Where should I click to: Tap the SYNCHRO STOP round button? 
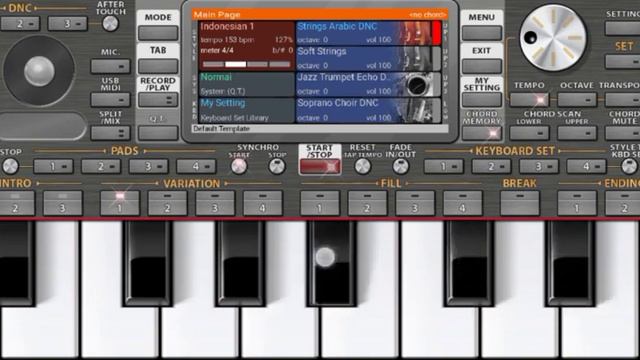277,166
